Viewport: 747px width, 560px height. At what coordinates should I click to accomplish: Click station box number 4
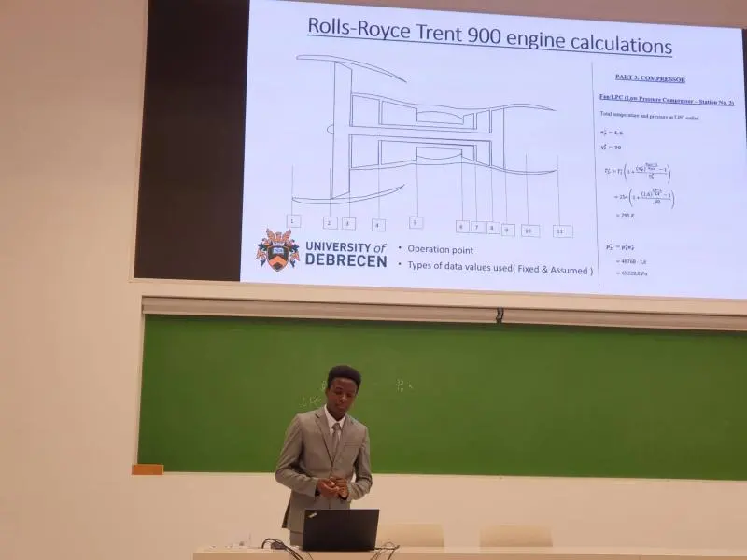pos(378,225)
